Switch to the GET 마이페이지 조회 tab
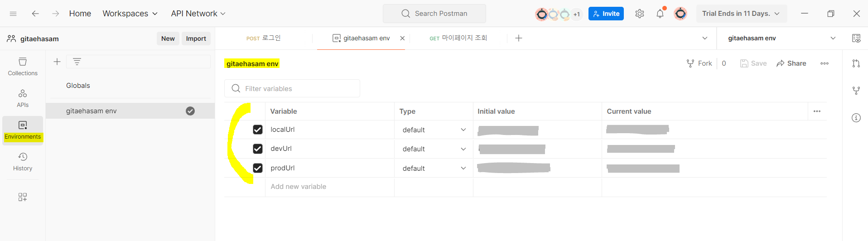868x241 pixels. point(458,38)
